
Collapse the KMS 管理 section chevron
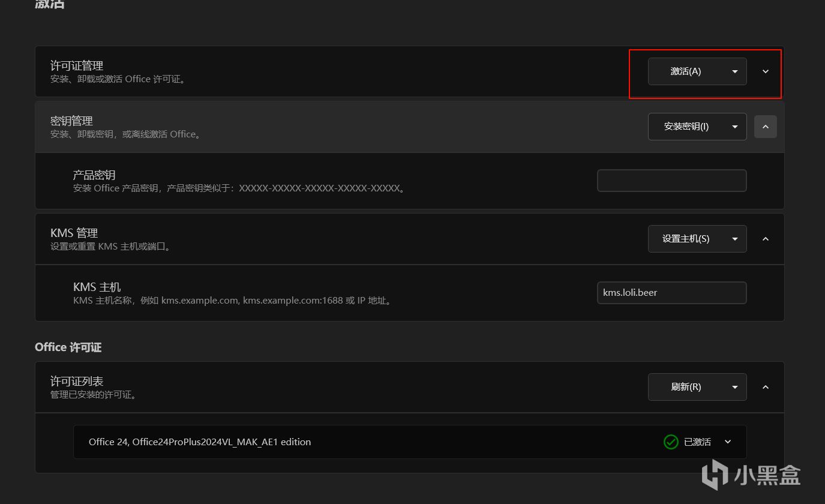(x=766, y=239)
